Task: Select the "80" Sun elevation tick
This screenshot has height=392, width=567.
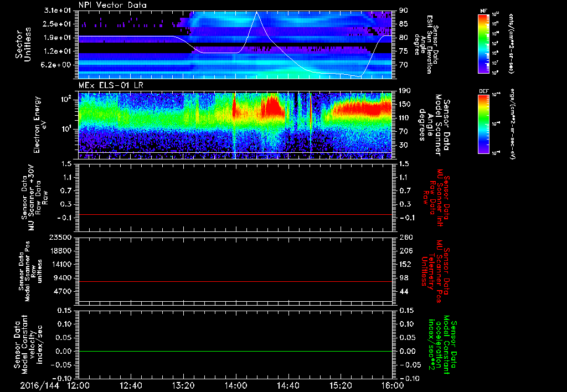Action: coord(403,38)
